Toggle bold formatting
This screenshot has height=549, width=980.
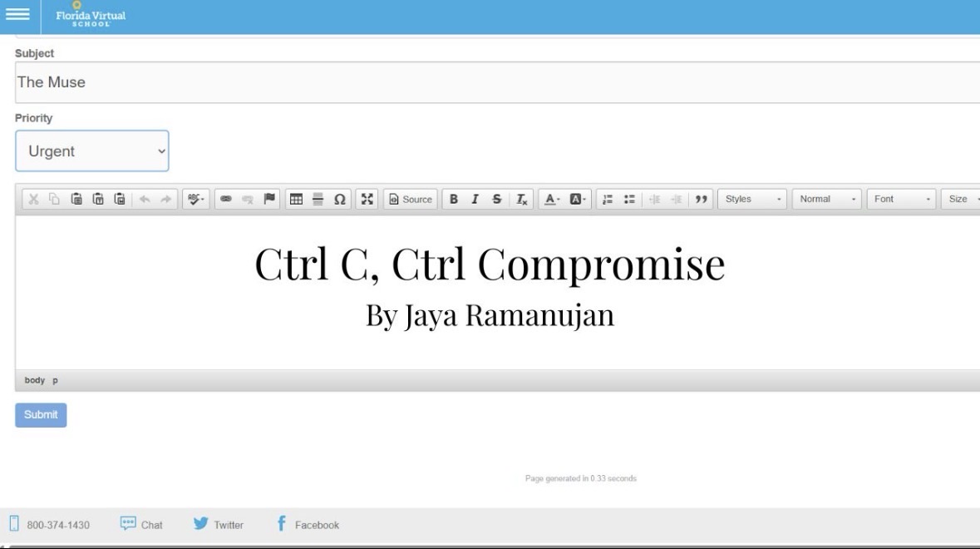(454, 199)
